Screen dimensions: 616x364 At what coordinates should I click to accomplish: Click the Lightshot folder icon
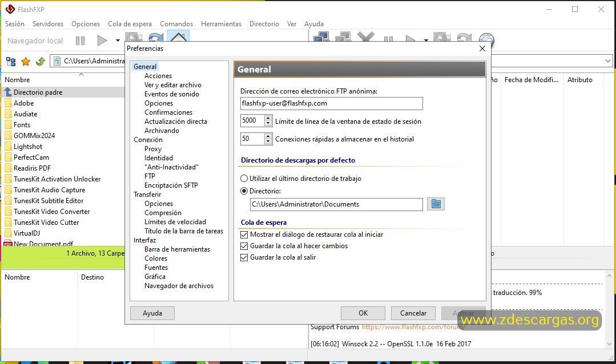pos(8,147)
